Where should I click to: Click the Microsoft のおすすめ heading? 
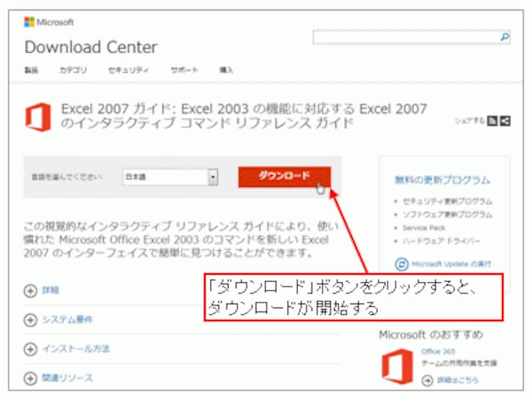[x=431, y=335]
